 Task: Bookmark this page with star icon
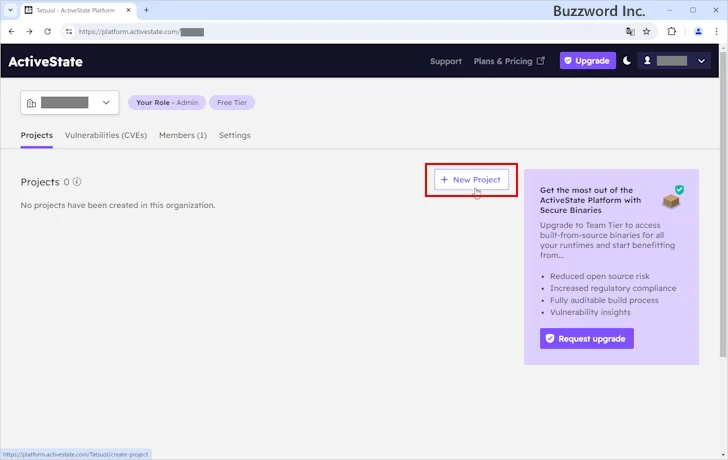tap(646, 32)
